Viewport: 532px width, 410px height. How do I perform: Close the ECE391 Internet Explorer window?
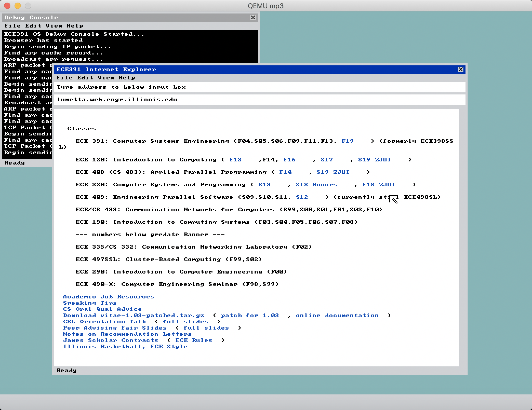(x=461, y=69)
